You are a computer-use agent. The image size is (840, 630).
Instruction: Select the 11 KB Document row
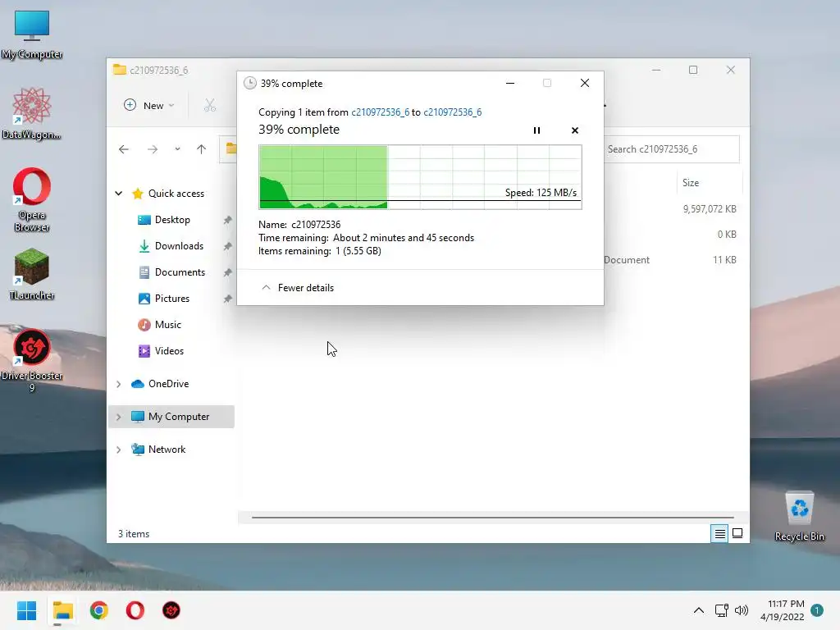(670, 260)
